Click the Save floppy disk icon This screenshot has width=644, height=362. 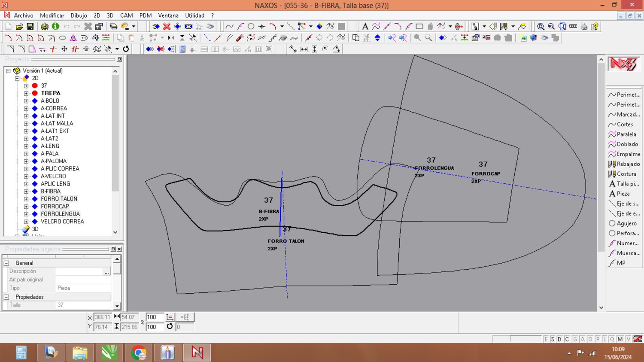(30, 27)
